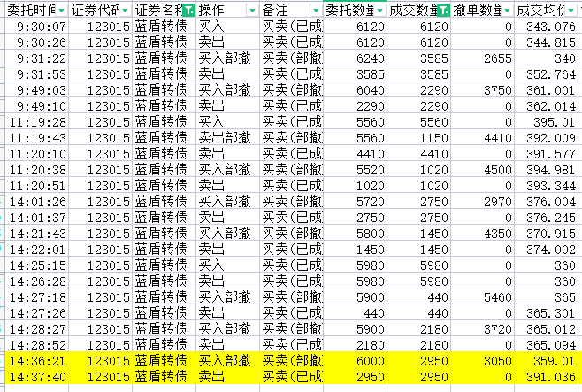582x392 pixels.
Task: Open the 委托数量 column filter dropdown
Action: pyautogui.click(x=380, y=11)
